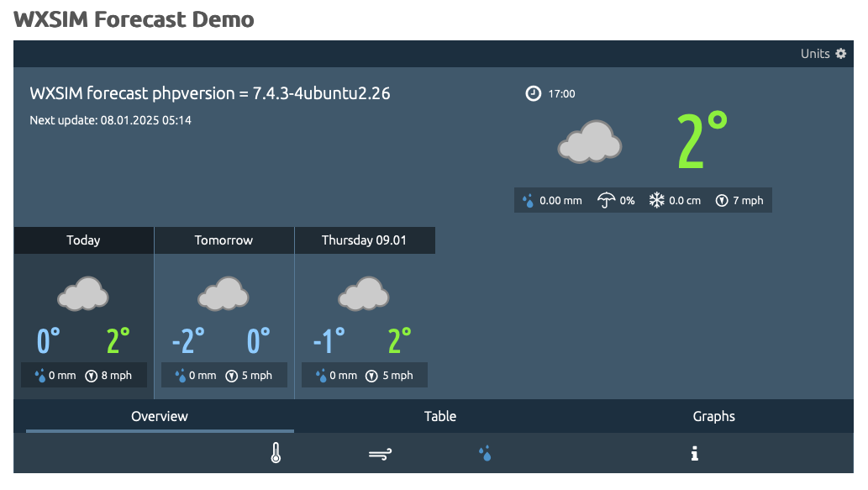Click the large 2° current temperature
Screen dimensions: 868x490
point(702,140)
